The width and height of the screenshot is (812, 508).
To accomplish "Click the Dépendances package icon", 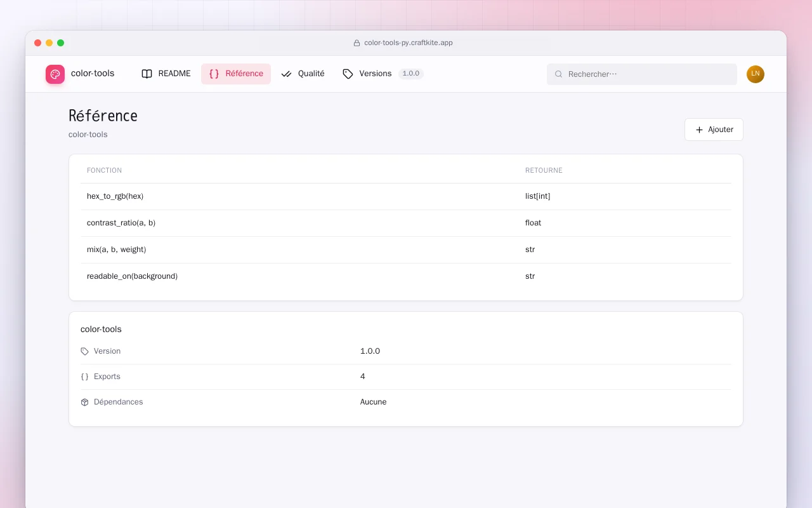I will pos(85,402).
